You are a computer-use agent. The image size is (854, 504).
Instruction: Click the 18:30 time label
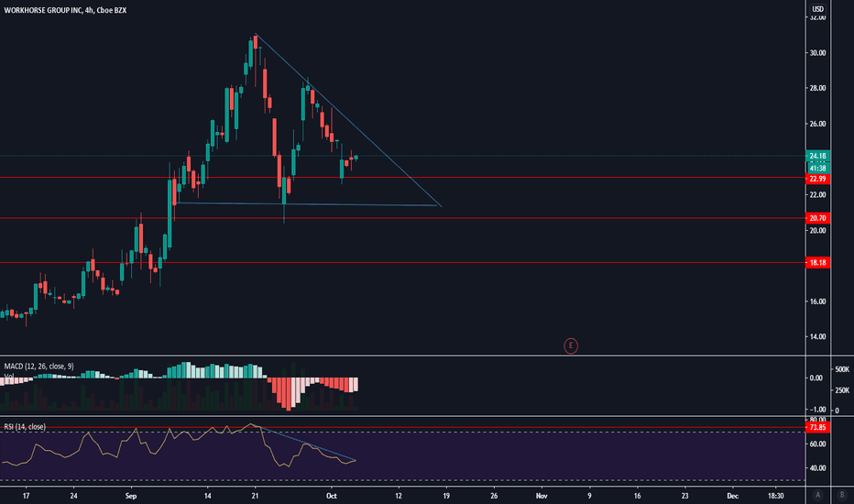(775, 496)
